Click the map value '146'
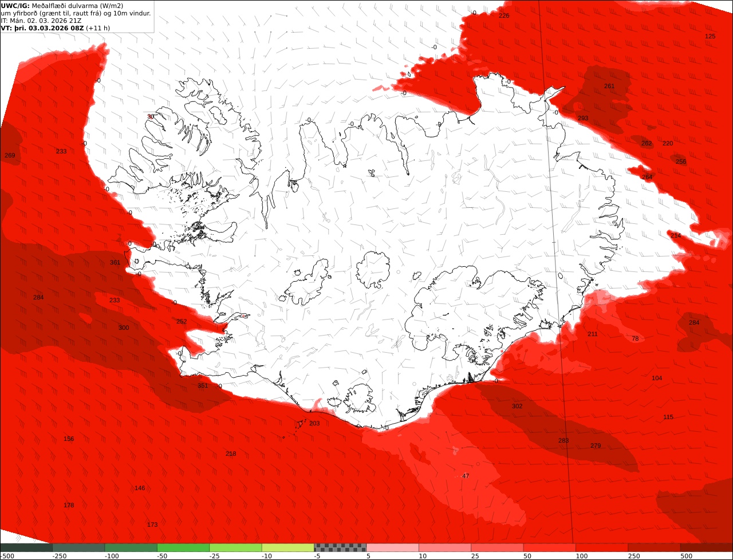The width and height of the screenshot is (733, 560). 140,488
